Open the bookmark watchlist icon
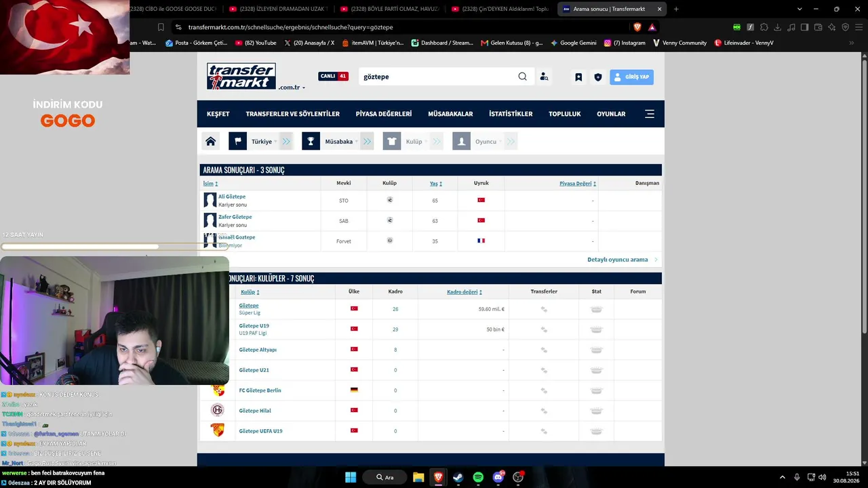 pyautogui.click(x=578, y=77)
